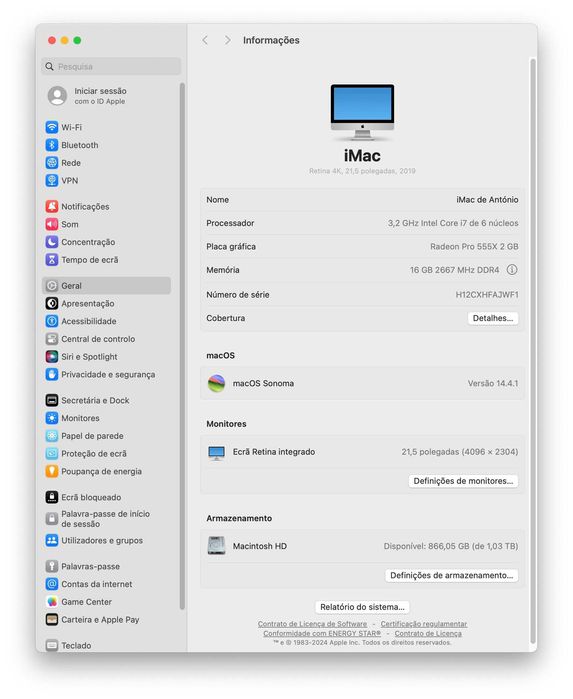Click the macOS Sonoma logo icon

216,383
